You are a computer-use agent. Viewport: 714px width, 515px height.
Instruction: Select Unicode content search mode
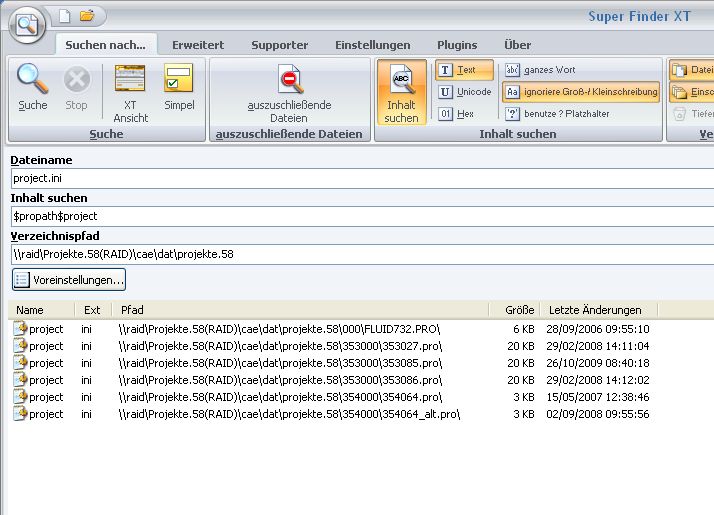464,92
